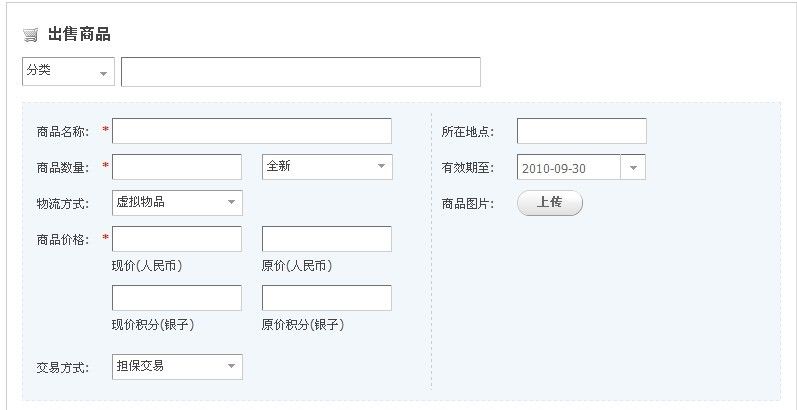Expand the 全新 condition dropdown

pyautogui.click(x=327, y=167)
